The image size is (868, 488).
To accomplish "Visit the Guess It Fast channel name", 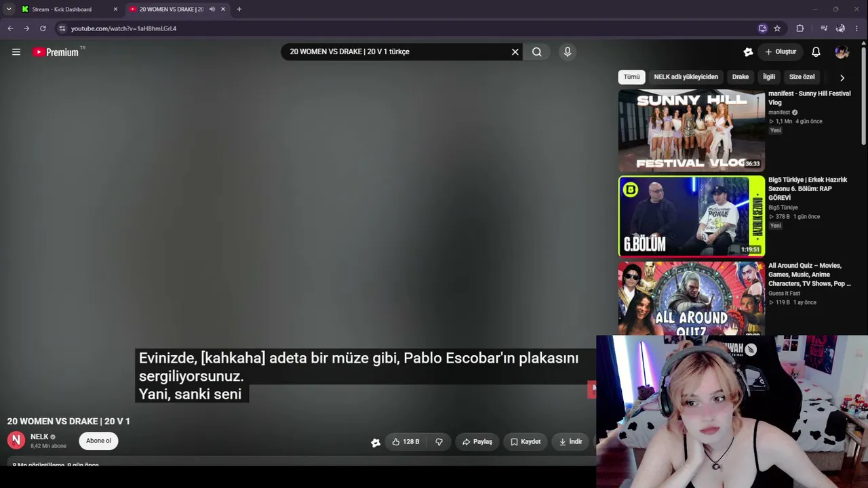I will click(785, 293).
